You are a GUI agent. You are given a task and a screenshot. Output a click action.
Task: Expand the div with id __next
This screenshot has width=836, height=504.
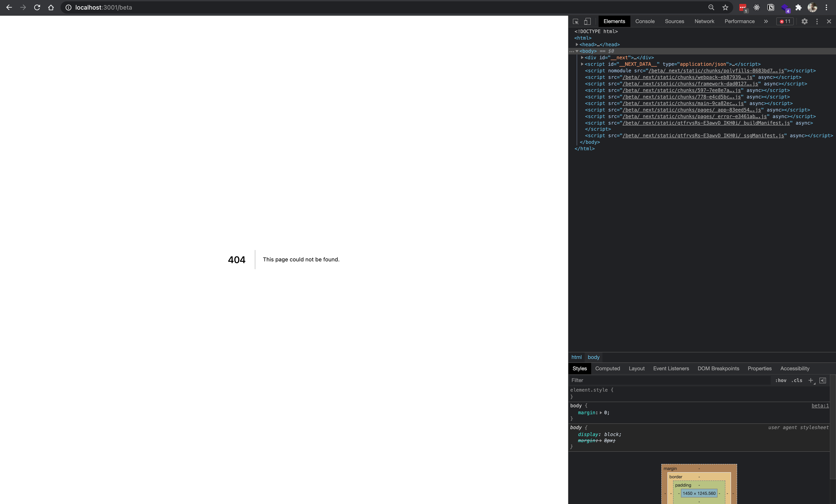pos(582,57)
